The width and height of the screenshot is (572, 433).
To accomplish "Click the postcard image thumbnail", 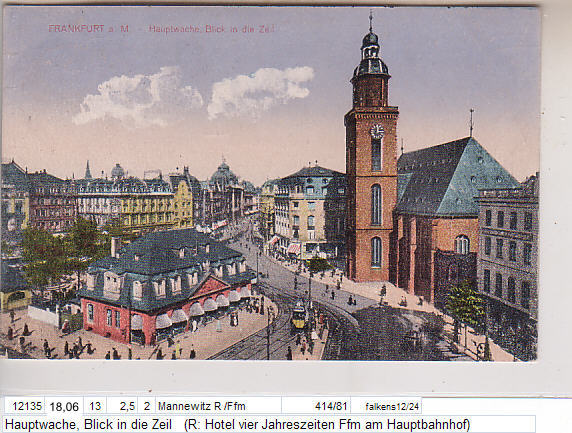I will click(270, 183).
